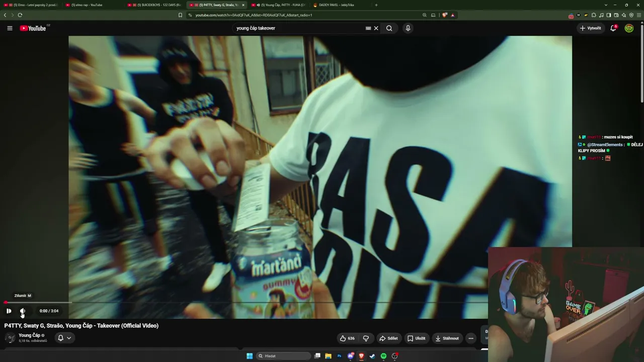Open the Brave VPN shield icon

coord(631,15)
